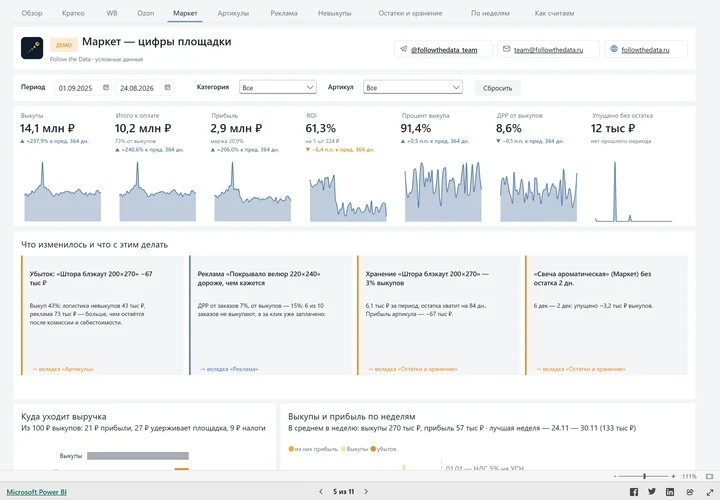Open the «Остатки и хранение» tab
The width and height of the screenshot is (720, 500).
tap(410, 13)
